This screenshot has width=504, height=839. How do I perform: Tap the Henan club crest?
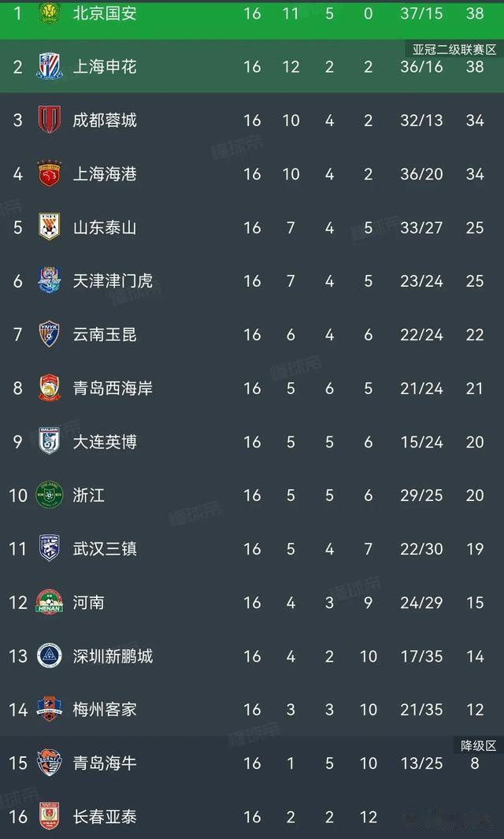coord(50,601)
